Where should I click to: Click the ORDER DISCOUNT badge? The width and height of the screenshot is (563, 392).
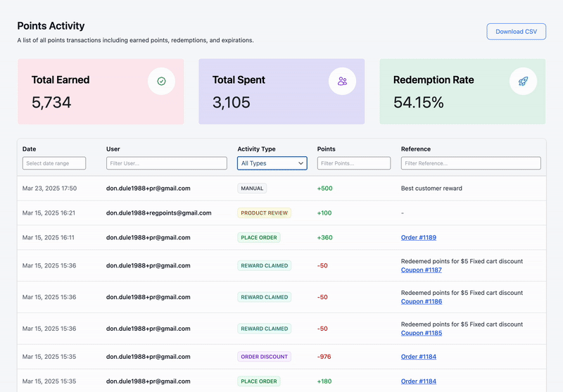tap(264, 357)
